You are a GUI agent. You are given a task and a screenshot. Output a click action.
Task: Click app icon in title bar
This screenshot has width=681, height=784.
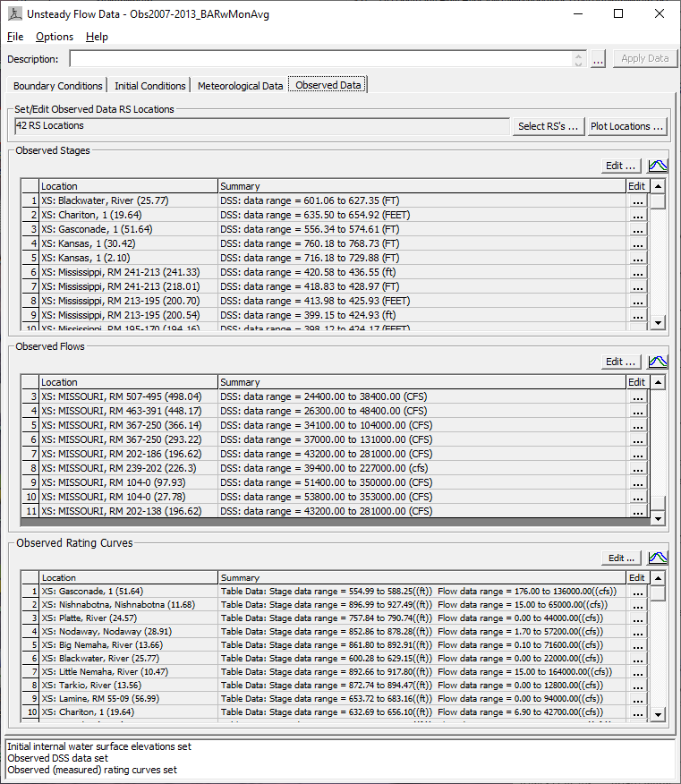pyautogui.click(x=15, y=14)
